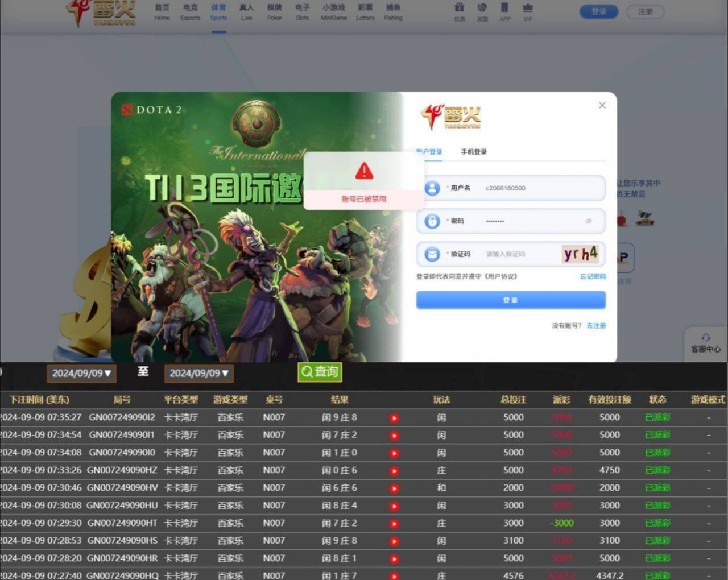Play video for round GN007249090I0
The width and height of the screenshot is (728, 580).
point(394,453)
